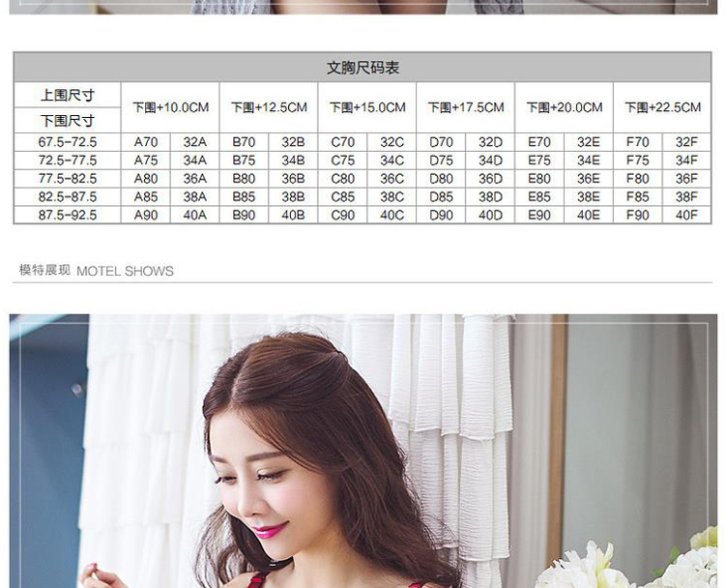Click size cell 32D
Image resolution: width=725 pixels, height=588 pixels.
tap(490, 142)
